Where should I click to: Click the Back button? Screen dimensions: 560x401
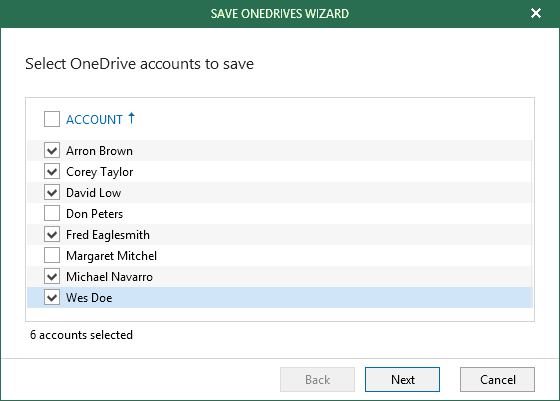click(x=317, y=379)
